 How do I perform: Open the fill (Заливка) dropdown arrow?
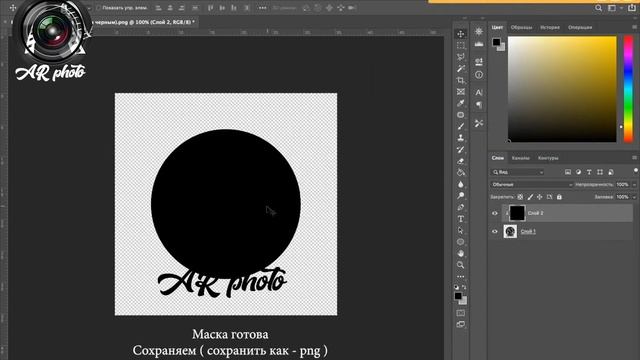pos(634,197)
